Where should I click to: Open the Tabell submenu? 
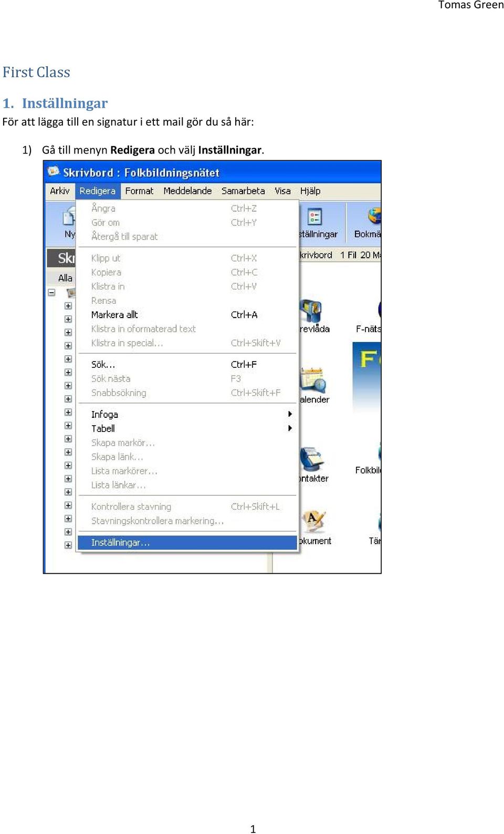[x=187, y=428]
